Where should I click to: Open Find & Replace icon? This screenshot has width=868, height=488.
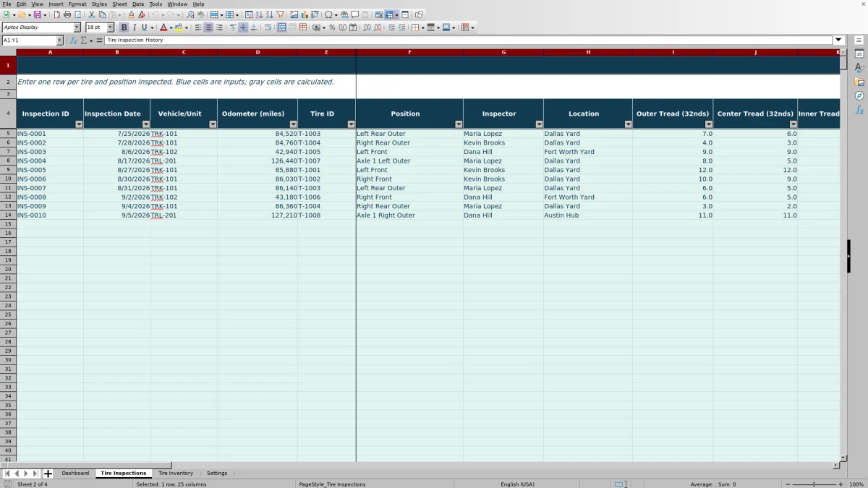click(x=190, y=14)
